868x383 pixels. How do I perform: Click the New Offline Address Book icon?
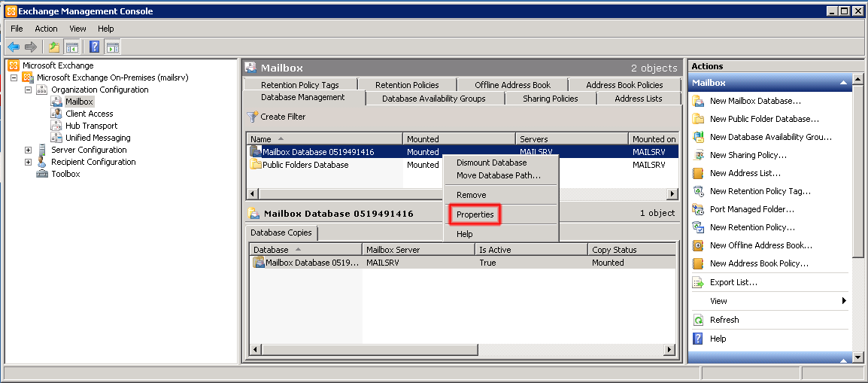point(699,245)
